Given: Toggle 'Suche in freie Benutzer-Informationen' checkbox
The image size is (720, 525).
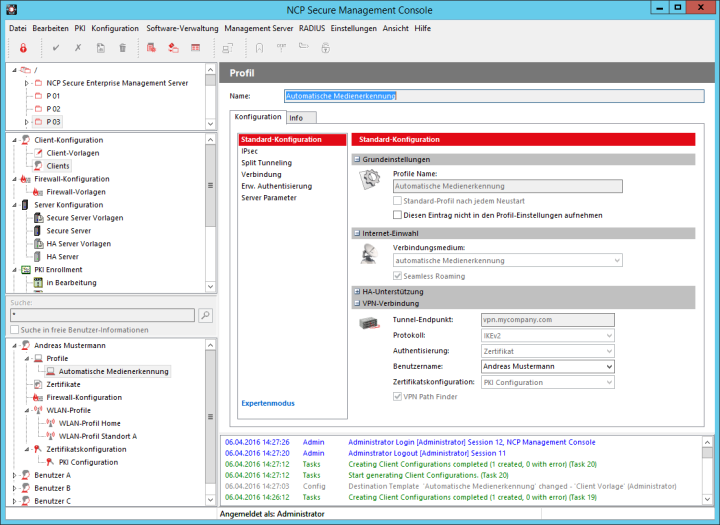Looking at the screenshot, I should (x=14, y=329).
